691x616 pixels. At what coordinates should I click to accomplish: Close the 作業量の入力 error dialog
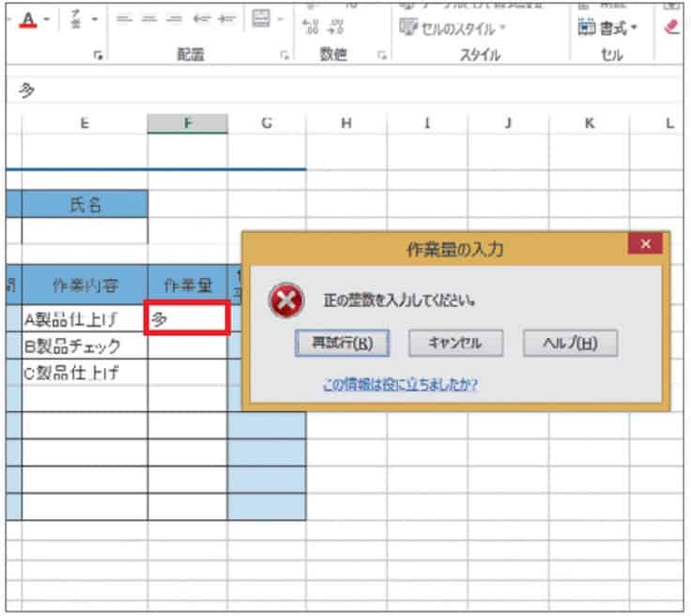[x=645, y=244]
